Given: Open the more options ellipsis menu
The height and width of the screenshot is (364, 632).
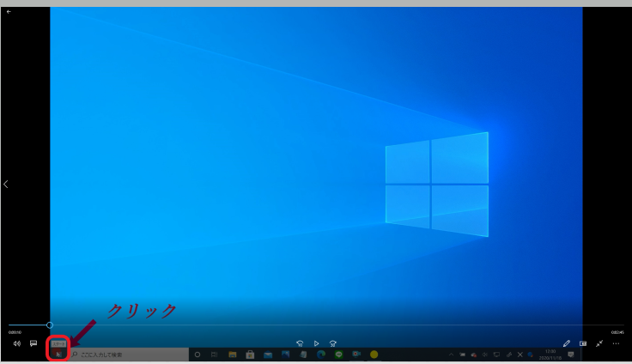Looking at the screenshot, I should click(x=616, y=343).
